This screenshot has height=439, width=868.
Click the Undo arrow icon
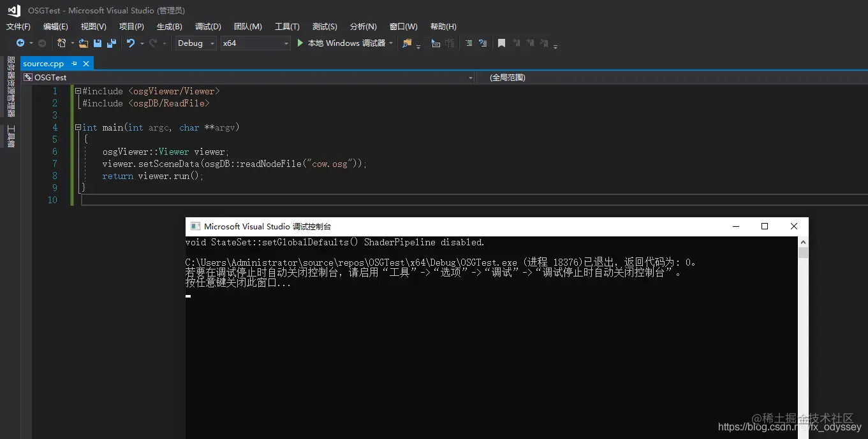click(131, 43)
